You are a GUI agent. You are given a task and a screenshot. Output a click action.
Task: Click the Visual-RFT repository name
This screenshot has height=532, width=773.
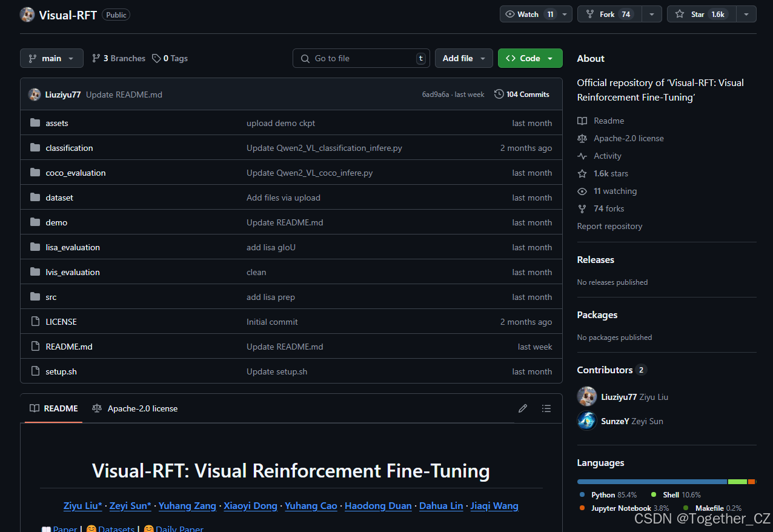pos(68,15)
